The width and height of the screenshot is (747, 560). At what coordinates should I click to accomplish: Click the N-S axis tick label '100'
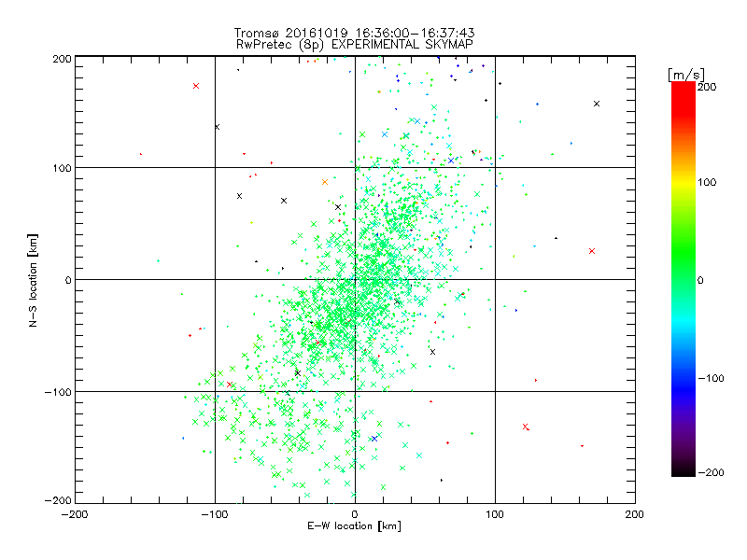click(x=62, y=169)
